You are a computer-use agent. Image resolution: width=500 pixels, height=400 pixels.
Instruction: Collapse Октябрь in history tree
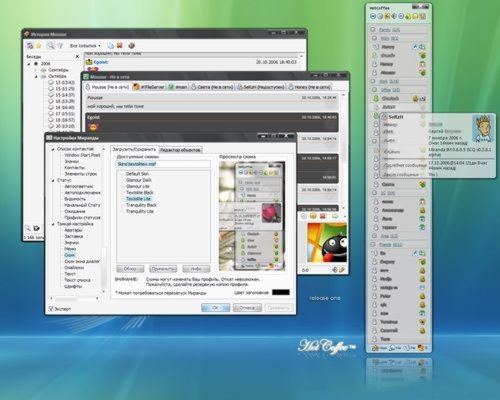pos(36,76)
